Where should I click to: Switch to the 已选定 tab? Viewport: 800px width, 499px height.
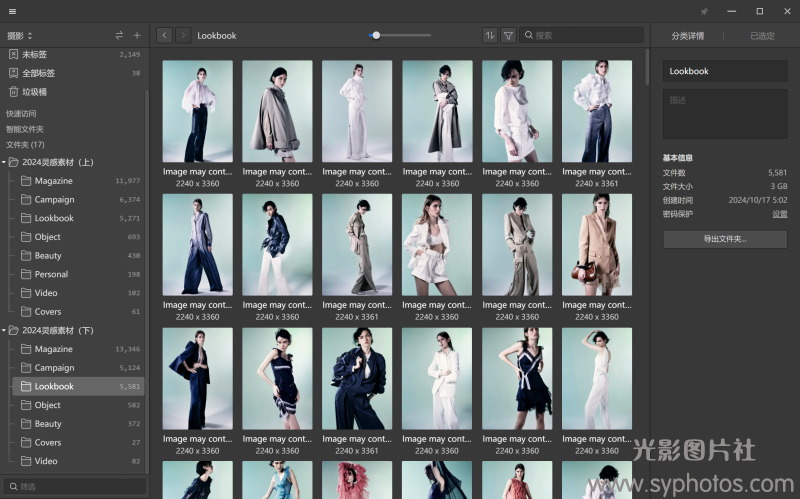tap(762, 36)
